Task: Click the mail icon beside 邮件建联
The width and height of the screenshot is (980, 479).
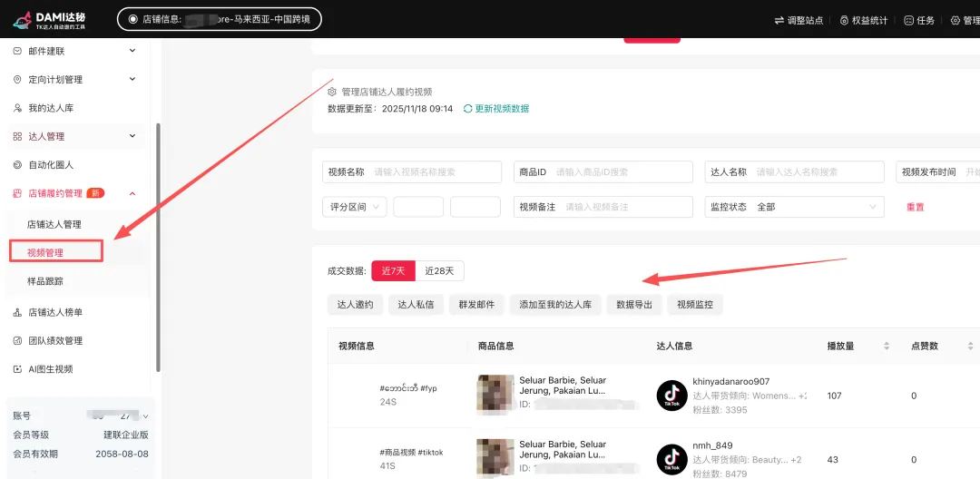Action: click(x=17, y=51)
